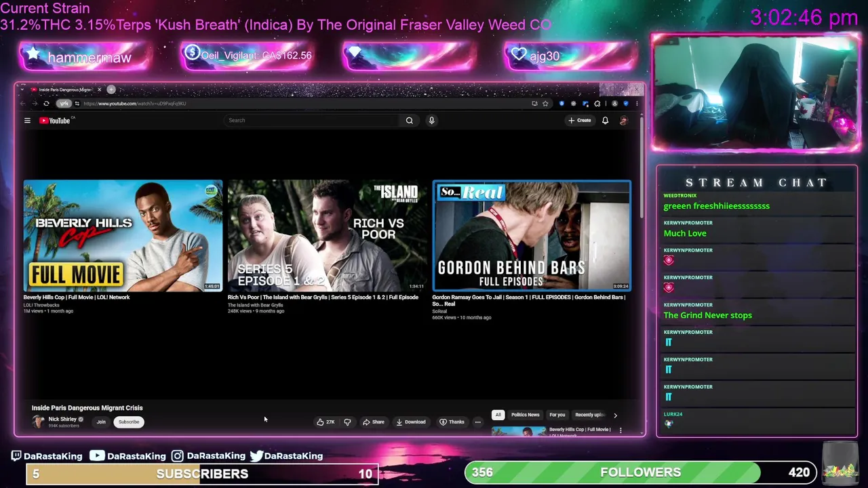Click the Twitch DaRastaKing handle
The width and height of the screenshot is (868, 488).
point(46,456)
